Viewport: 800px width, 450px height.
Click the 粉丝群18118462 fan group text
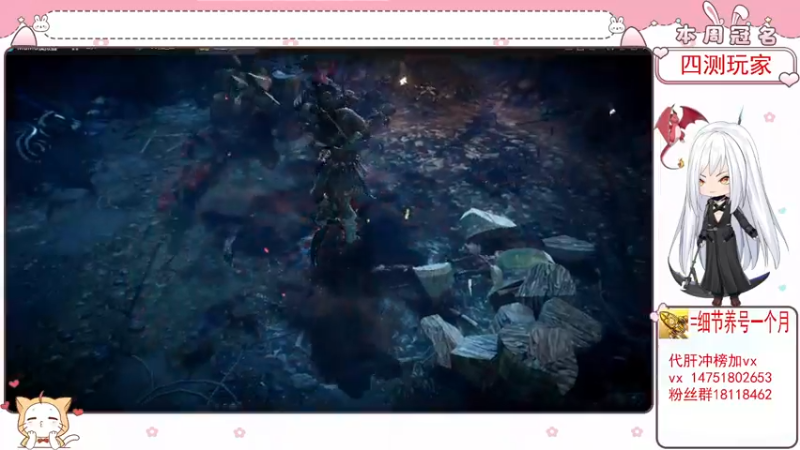point(720,394)
